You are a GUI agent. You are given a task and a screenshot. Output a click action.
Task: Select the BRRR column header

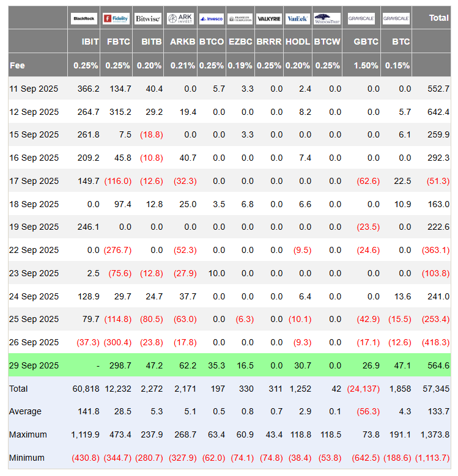coord(269,42)
